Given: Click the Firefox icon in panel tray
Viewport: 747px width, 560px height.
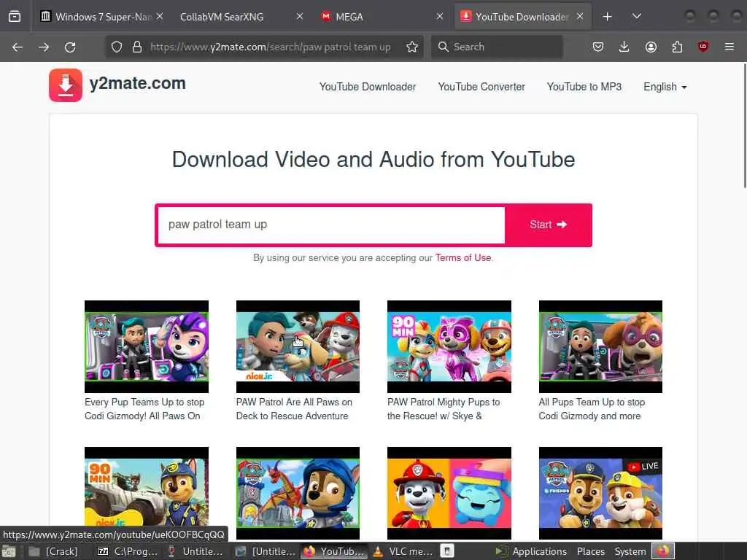Looking at the screenshot, I should click(663, 551).
